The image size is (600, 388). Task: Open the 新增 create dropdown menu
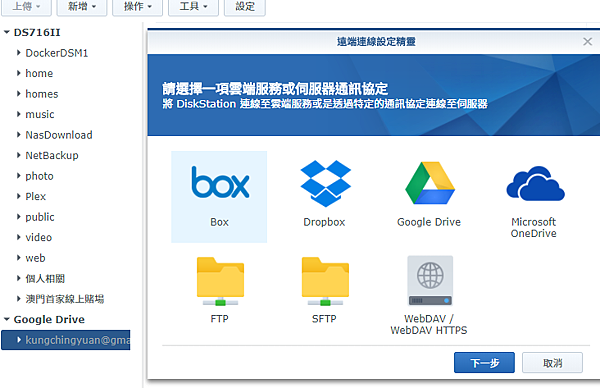pos(82,7)
